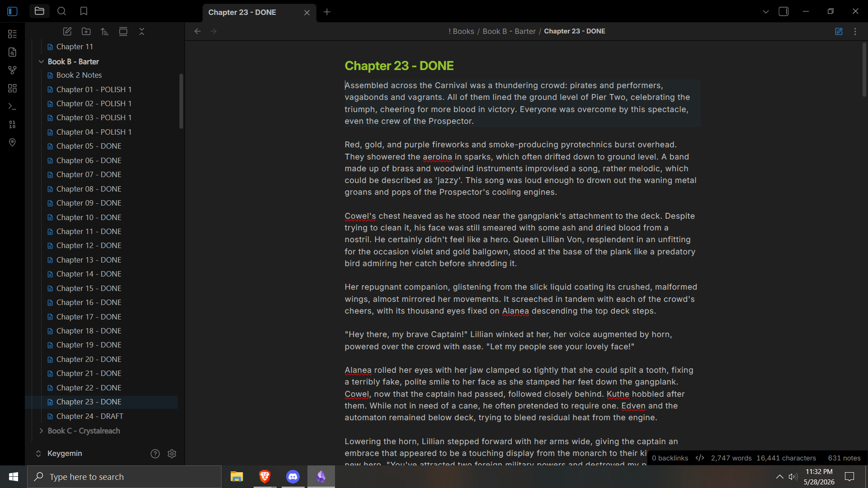This screenshot has width=868, height=488.
Task: Open the Windows Start menu
Action: [x=14, y=477]
